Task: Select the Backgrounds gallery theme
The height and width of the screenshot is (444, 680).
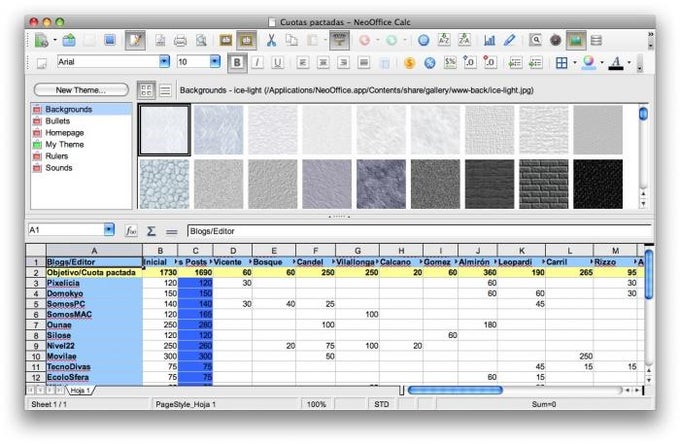Action: click(x=82, y=109)
